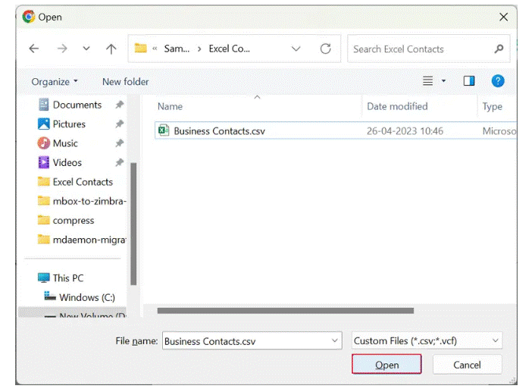
Task: Click the horizontal scrollbar in file list
Action: 286,311
